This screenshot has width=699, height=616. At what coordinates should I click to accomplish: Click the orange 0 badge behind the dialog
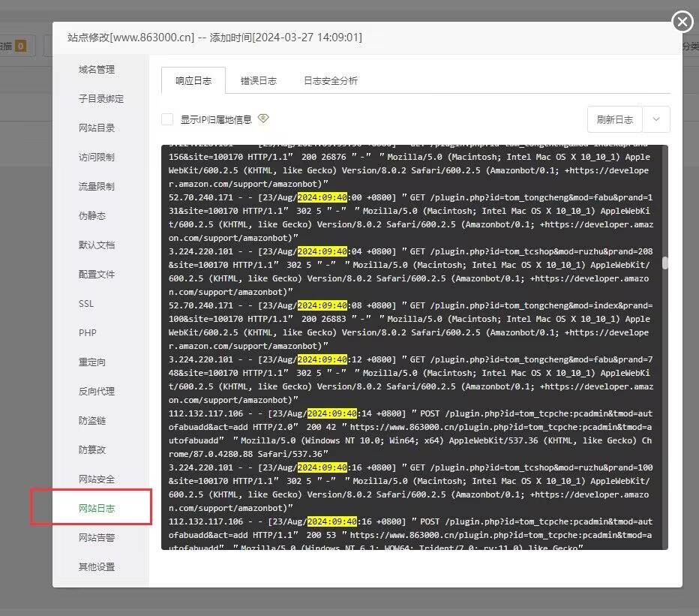tap(20, 46)
